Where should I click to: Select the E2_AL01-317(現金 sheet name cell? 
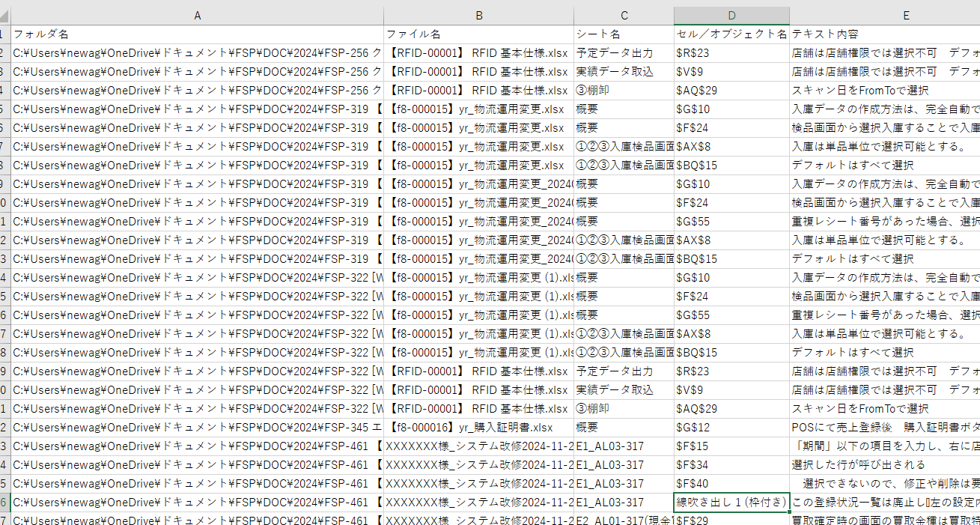point(624,520)
